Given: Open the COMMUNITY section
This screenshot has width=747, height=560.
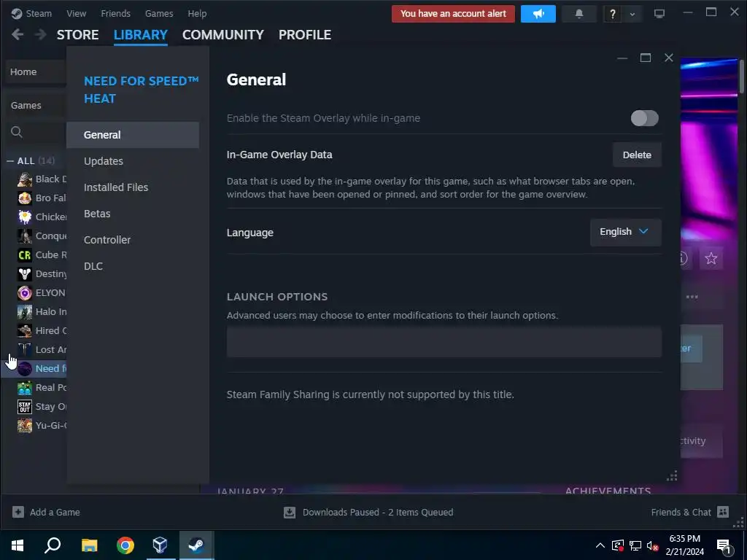Looking at the screenshot, I should [x=223, y=35].
